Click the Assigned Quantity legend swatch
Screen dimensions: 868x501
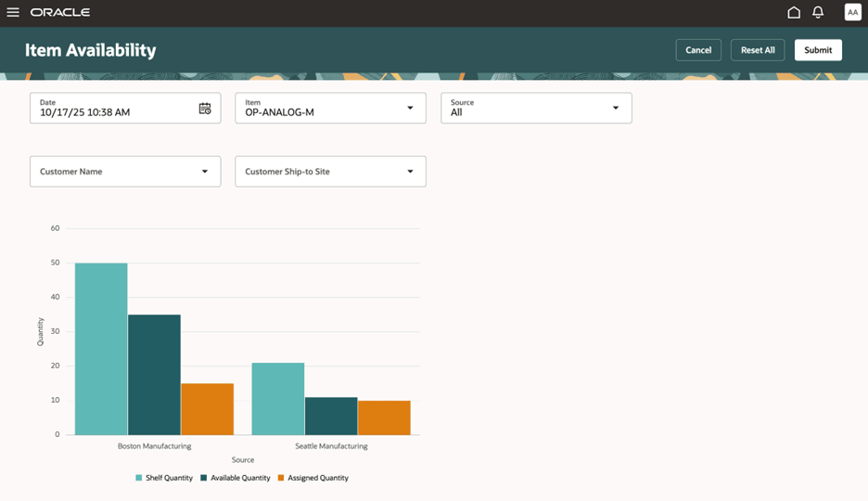click(x=281, y=478)
